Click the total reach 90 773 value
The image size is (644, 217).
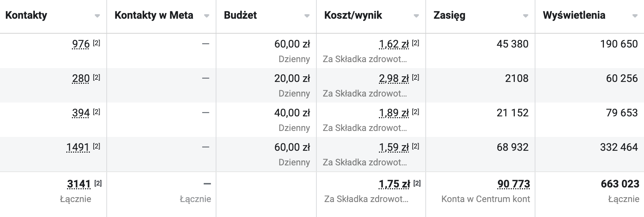[x=514, y=184]
